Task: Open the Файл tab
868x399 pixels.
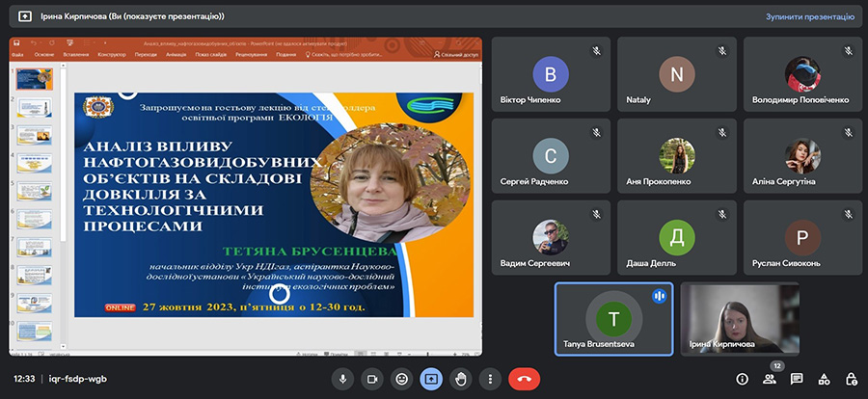Action: pos(17,55)
